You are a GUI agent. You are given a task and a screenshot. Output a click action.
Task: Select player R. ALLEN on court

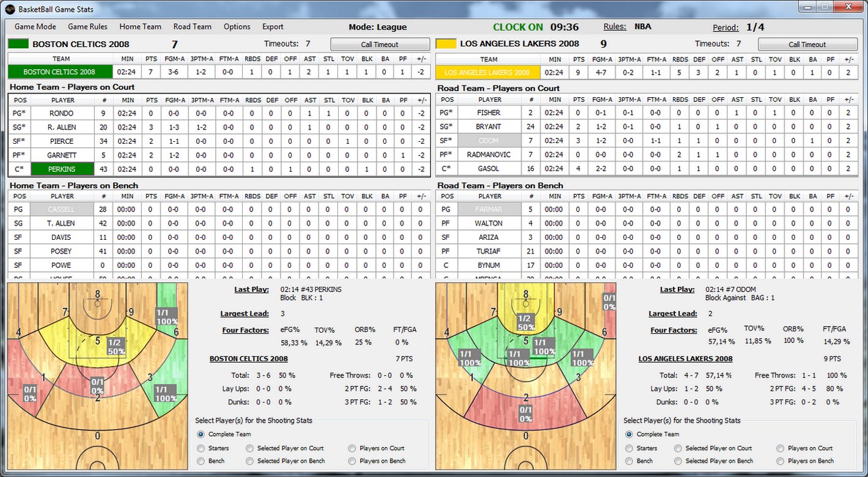(x=62, y=127)
